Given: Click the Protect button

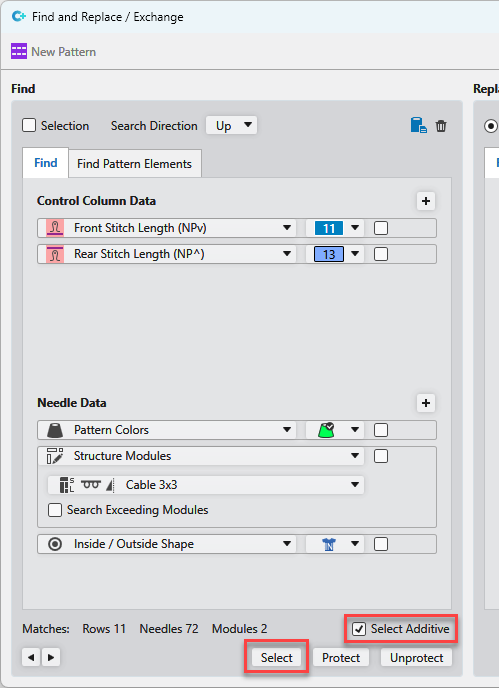Looking at the screenshot, I should [341, 657].
